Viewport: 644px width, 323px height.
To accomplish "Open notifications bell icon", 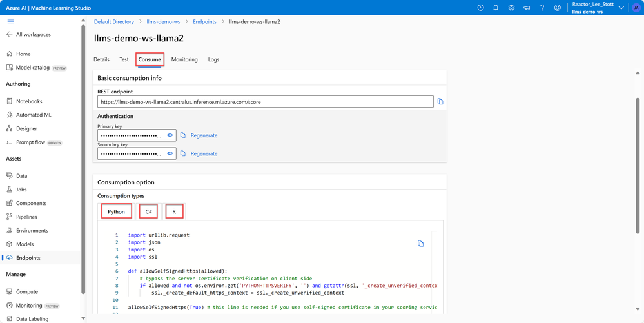I will click(496, 8).
